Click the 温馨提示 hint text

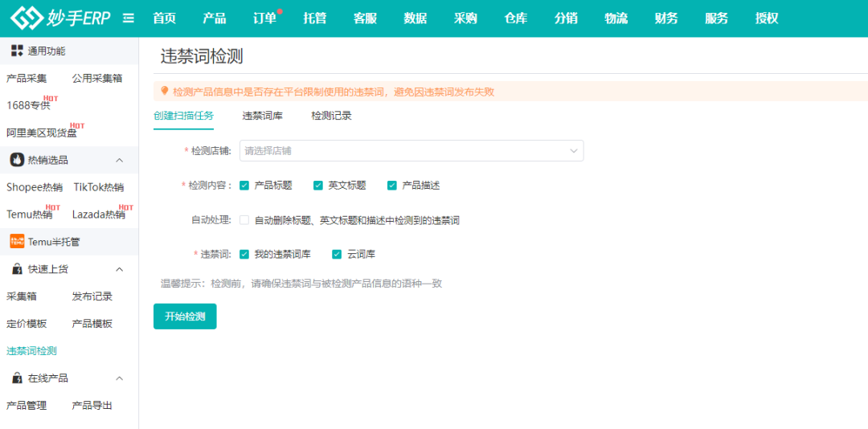301,284
